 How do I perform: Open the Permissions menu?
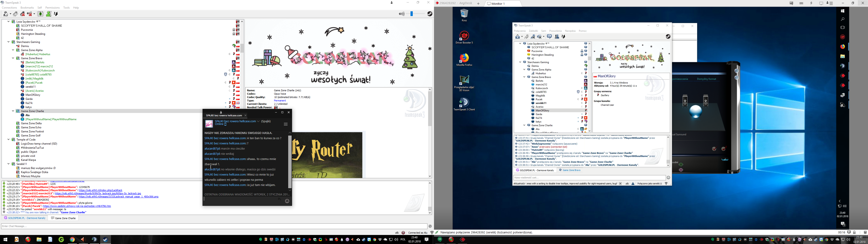(x=52, y=8)
